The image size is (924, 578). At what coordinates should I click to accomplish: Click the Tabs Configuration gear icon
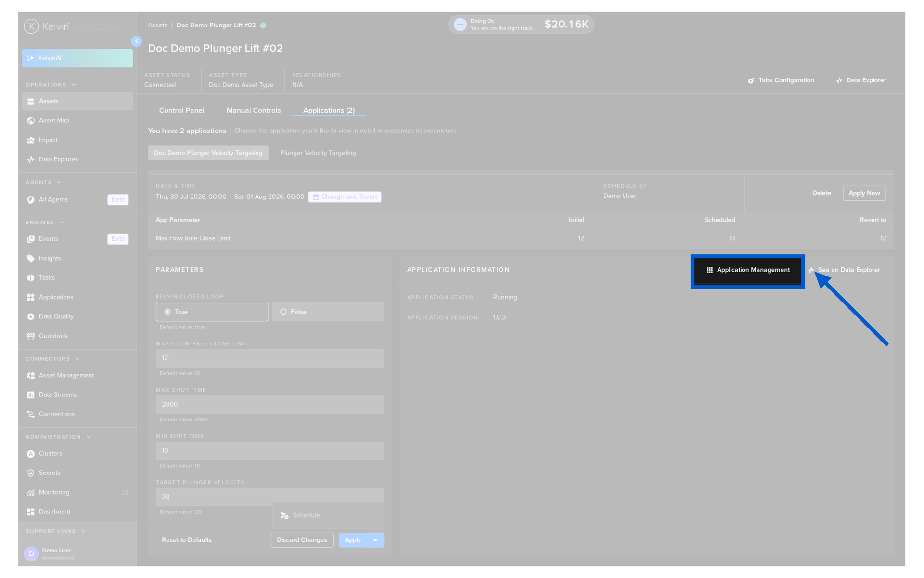pos(751,80)
